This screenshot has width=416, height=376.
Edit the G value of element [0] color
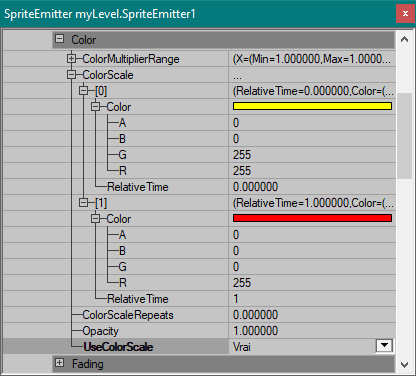tap(312, 155)
